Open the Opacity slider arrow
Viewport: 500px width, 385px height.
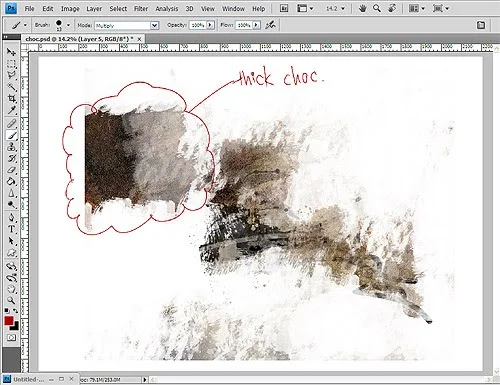210,25
